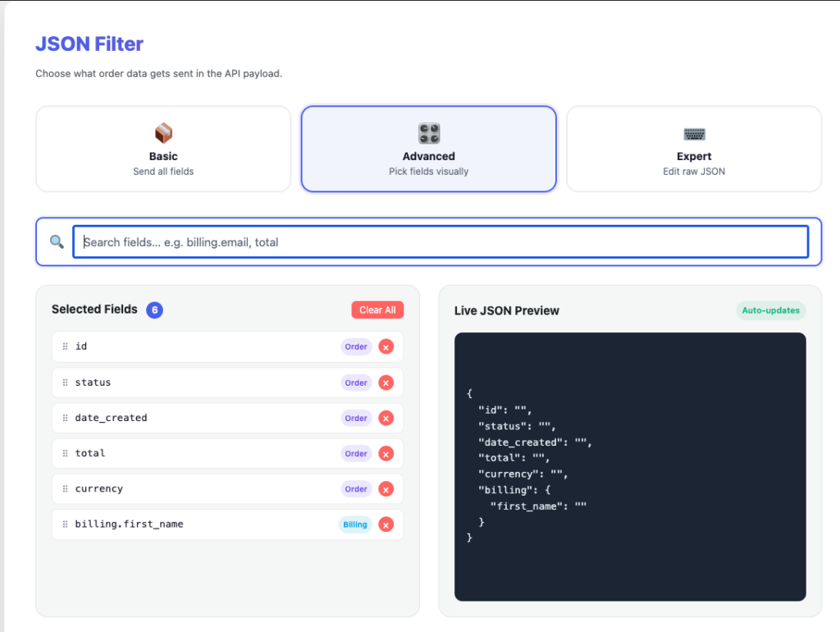Grab the drag handle for date_created
840x632 pixels.
tap(65, 418)
